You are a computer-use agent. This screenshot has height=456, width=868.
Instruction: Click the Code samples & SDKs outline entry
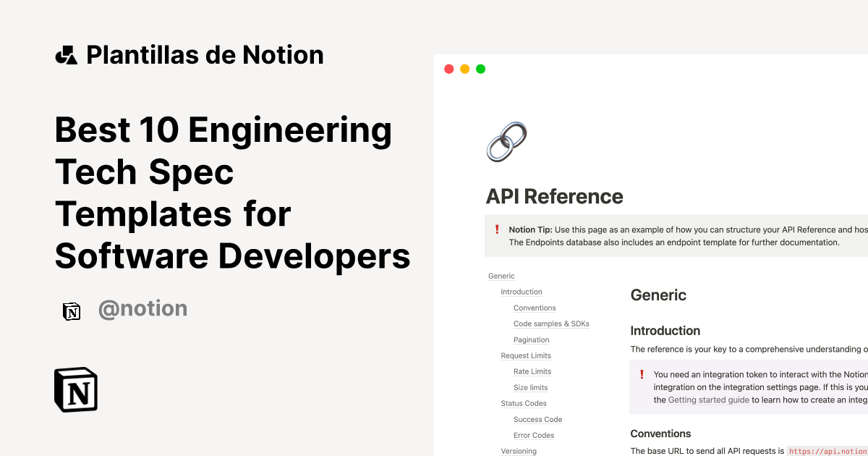[x=551, y=324]
